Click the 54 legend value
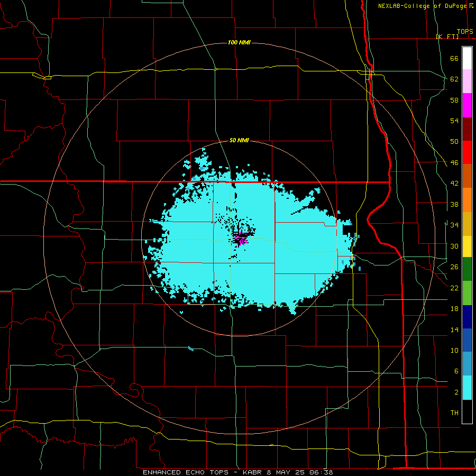 (454, 121)
